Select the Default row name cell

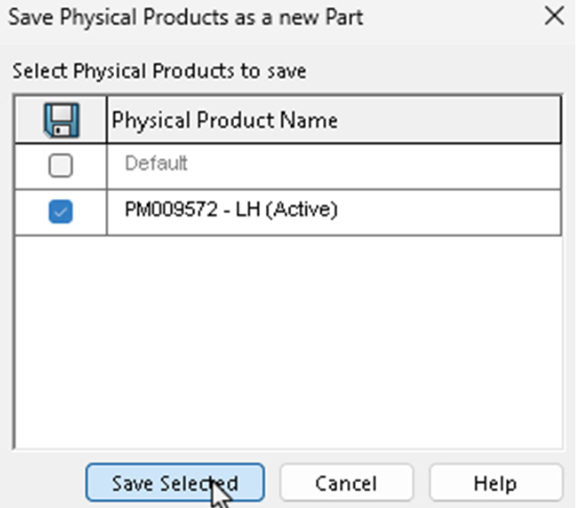point(334,166)
